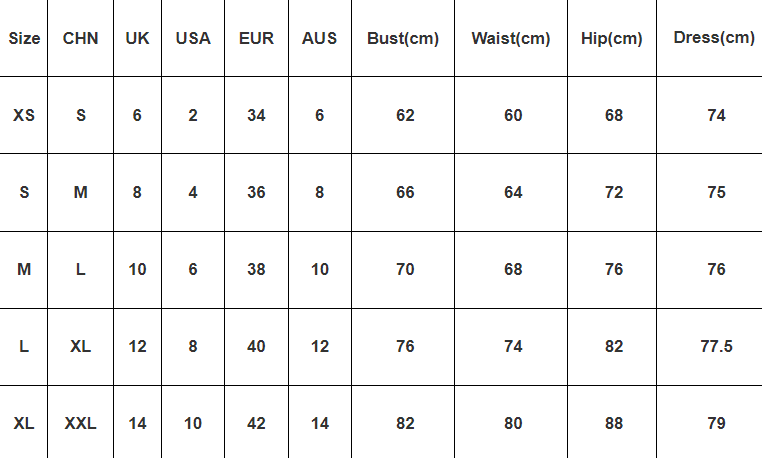Screen dimensions: 762x458
Task: Select the XXL cell in CHN column
Action: [x=80, y=423]
